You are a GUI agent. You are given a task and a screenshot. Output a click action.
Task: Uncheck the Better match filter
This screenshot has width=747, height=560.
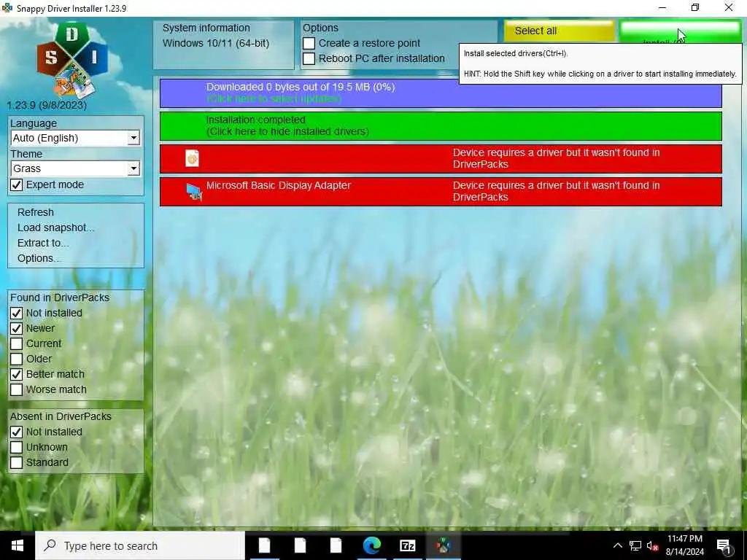pyautogui.click(x=16, y=374)
